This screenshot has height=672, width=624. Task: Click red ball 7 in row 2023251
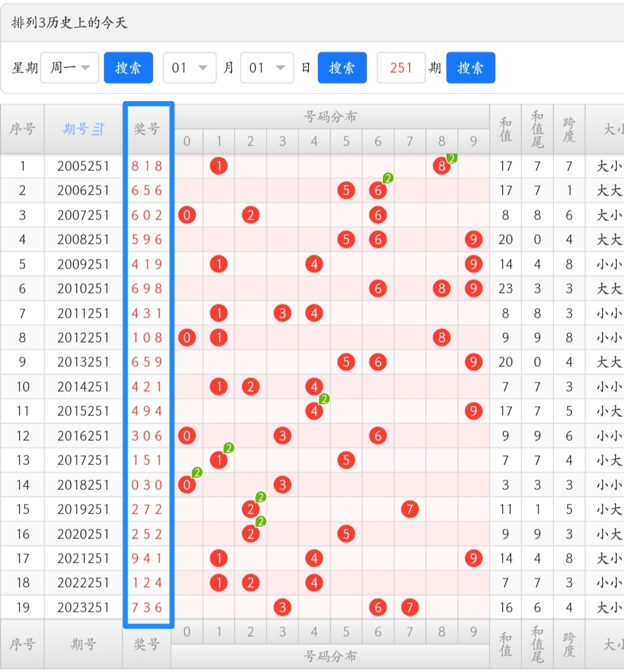[410, 607]
